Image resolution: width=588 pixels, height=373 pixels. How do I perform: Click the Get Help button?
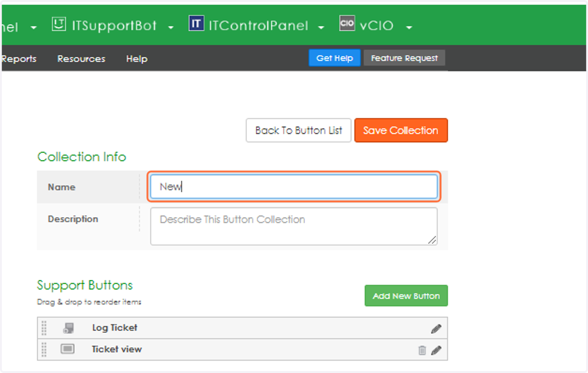335,58
